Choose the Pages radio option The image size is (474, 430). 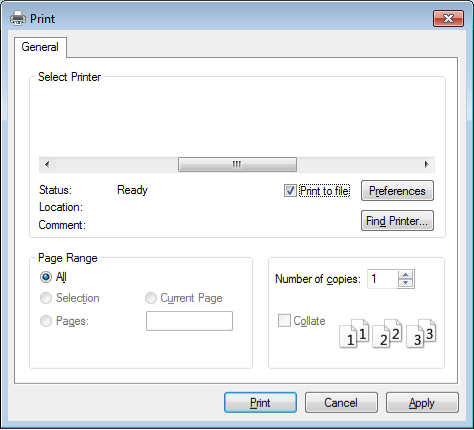46,321
